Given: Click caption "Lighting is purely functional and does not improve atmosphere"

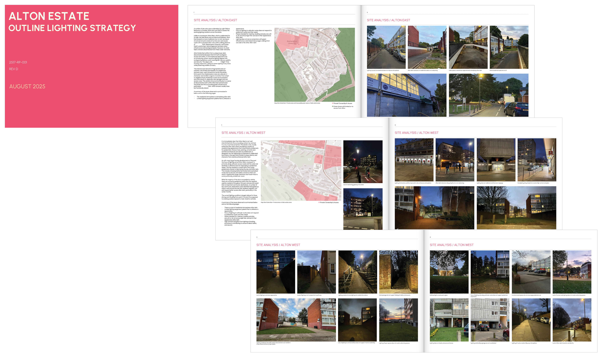Looking at the screenshot, I should tap(383, 70).
